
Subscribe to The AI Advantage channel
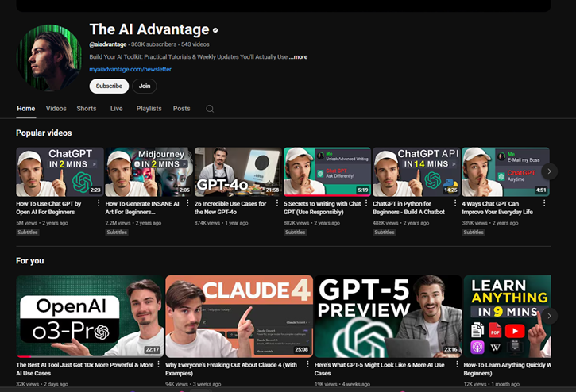pyautogui.click(x=109, y=86)
